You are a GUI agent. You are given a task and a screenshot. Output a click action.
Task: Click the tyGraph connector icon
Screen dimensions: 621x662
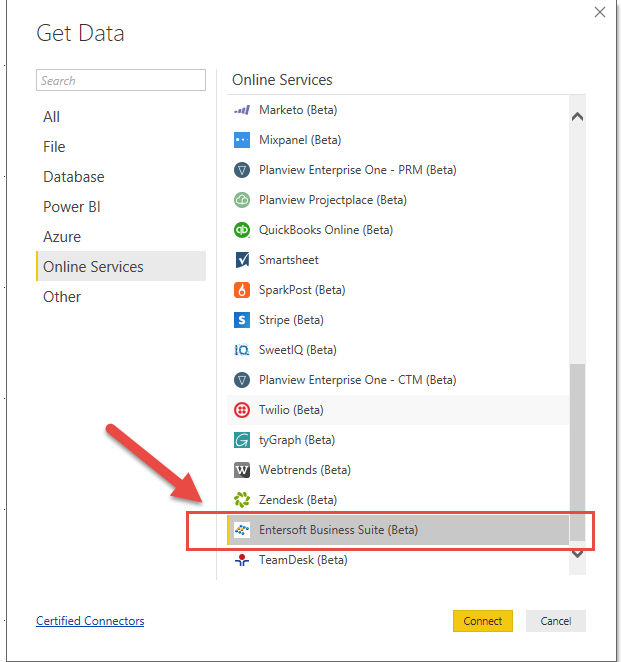click(x=242, y=440)
